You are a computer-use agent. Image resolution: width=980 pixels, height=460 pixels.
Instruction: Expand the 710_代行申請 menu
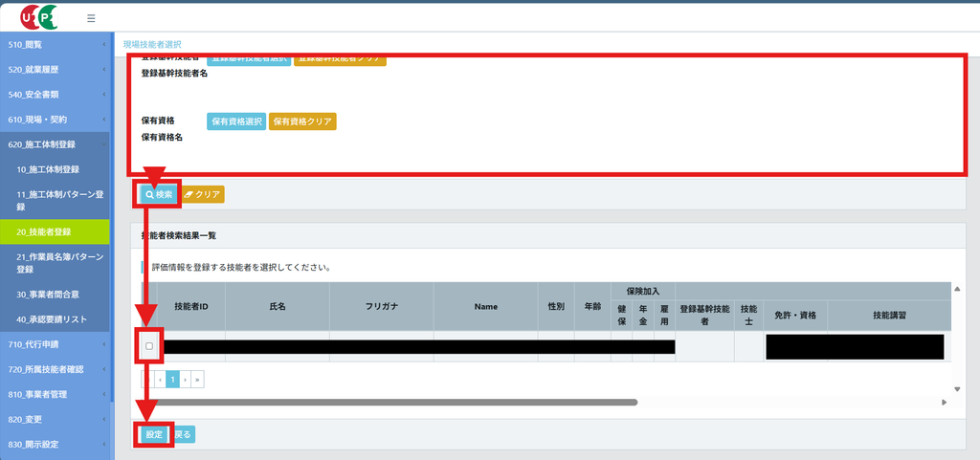point(55,344)
